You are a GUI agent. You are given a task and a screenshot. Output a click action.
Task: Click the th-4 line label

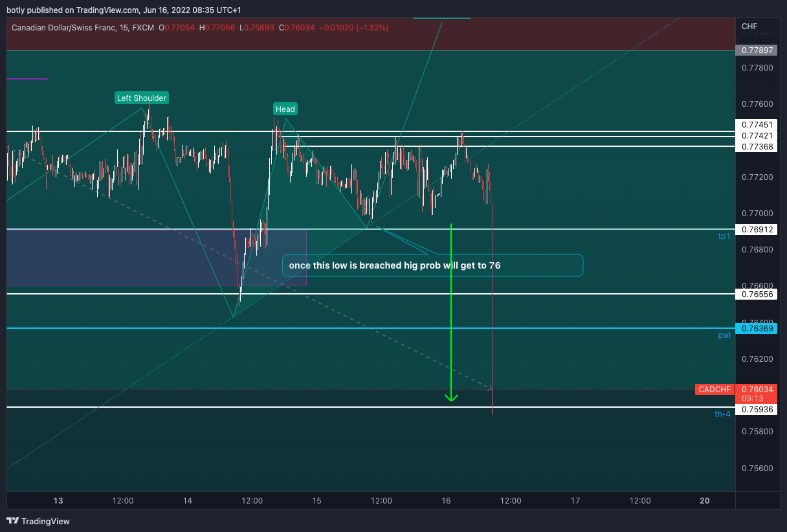pos(723,414)
